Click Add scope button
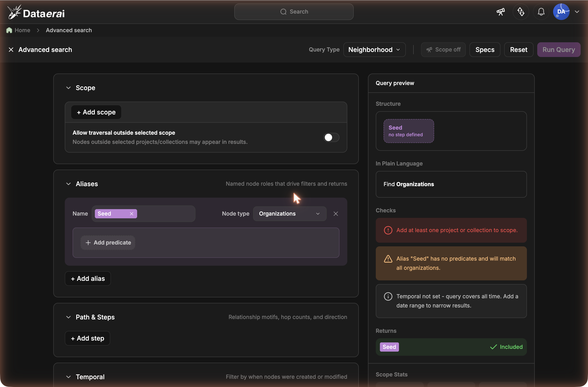 pyautogui.click(x=96, y=112)
